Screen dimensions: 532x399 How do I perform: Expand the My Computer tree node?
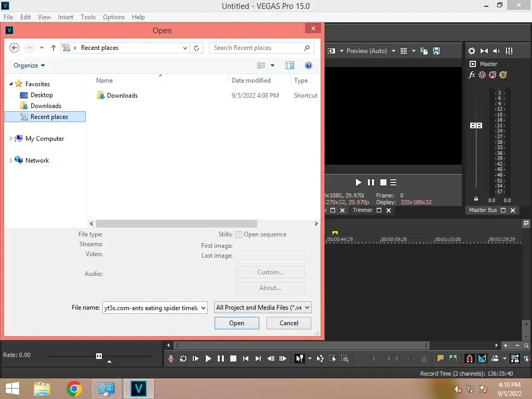pos(11,138)
